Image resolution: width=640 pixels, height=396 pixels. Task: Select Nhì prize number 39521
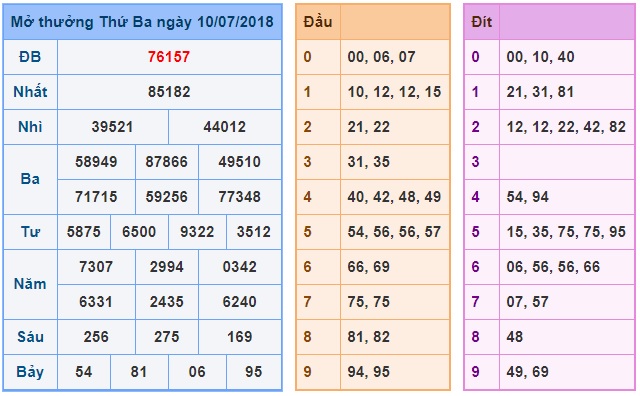pos(112,127)
